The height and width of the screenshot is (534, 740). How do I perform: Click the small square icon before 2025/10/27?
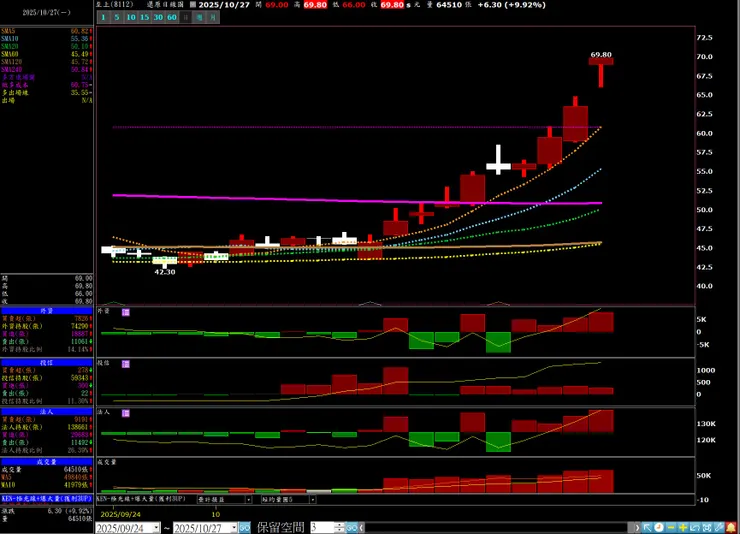193,5
